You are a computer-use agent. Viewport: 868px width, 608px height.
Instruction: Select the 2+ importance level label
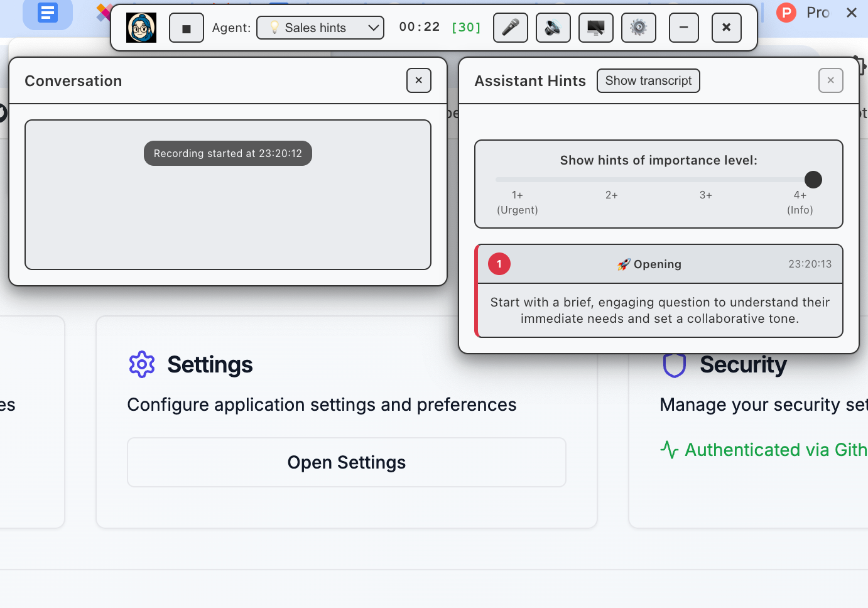(x=612, y=195)
